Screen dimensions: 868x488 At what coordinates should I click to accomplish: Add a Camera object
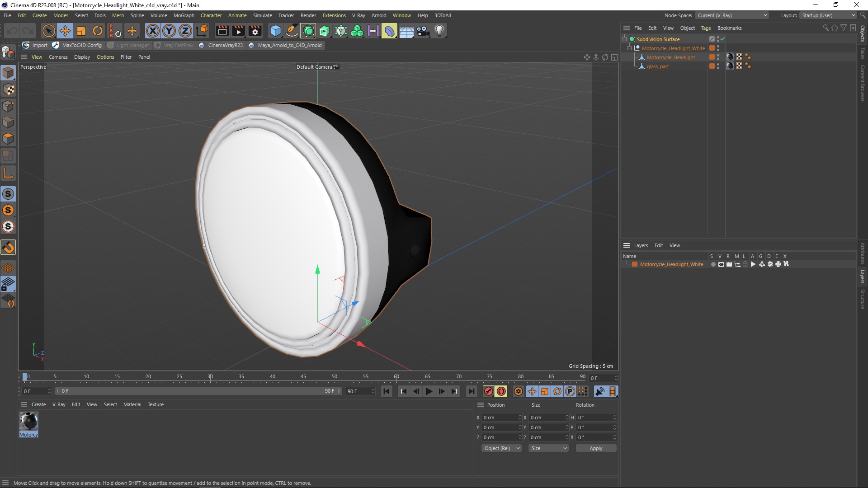point(423,31)
